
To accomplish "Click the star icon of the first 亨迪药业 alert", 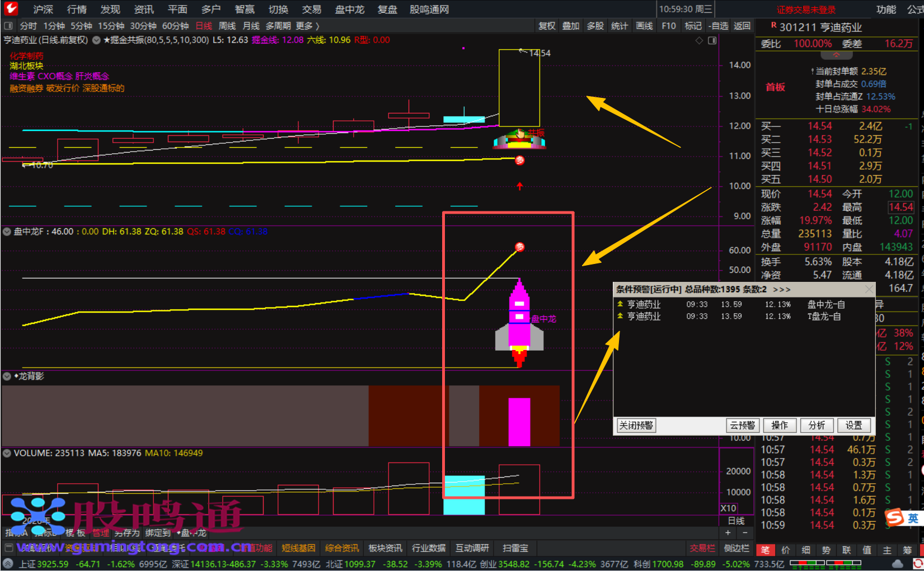I will (620, 304).
